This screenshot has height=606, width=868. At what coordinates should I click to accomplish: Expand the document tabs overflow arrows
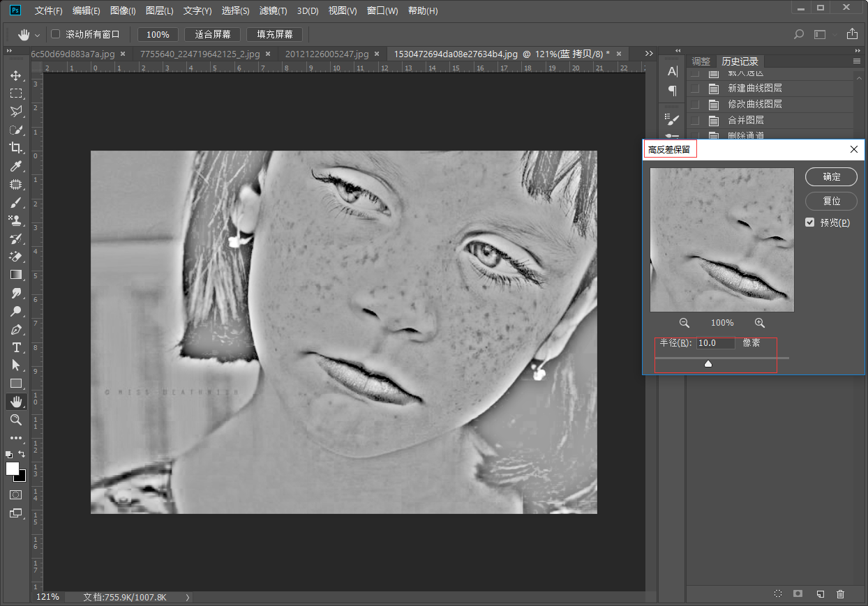(x=649, y=54)
